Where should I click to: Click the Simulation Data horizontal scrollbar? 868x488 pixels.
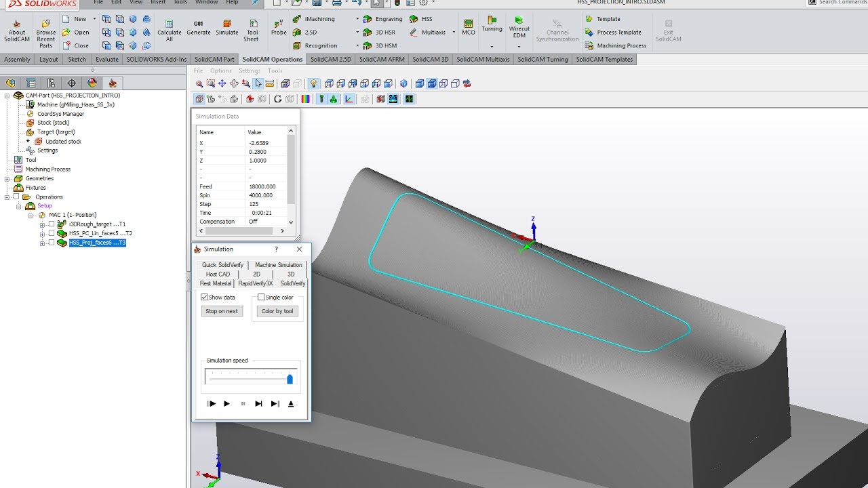242,231
